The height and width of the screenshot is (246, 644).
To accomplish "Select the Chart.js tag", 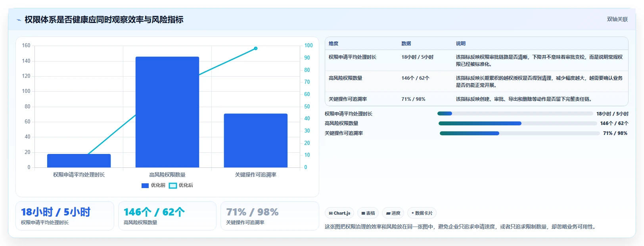I will tap(339, 213).
